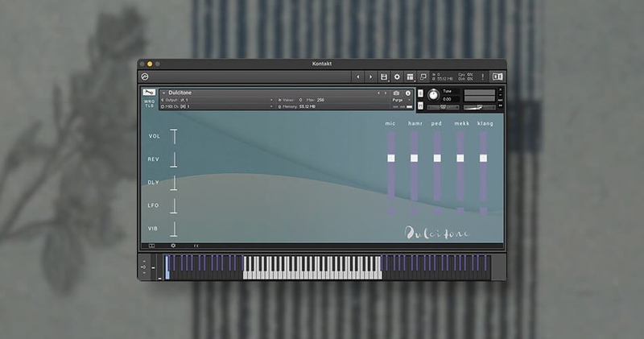Shift the keyboard octave down arrow
The height and width of the screenshot is (339, 644).
[144, 272]
